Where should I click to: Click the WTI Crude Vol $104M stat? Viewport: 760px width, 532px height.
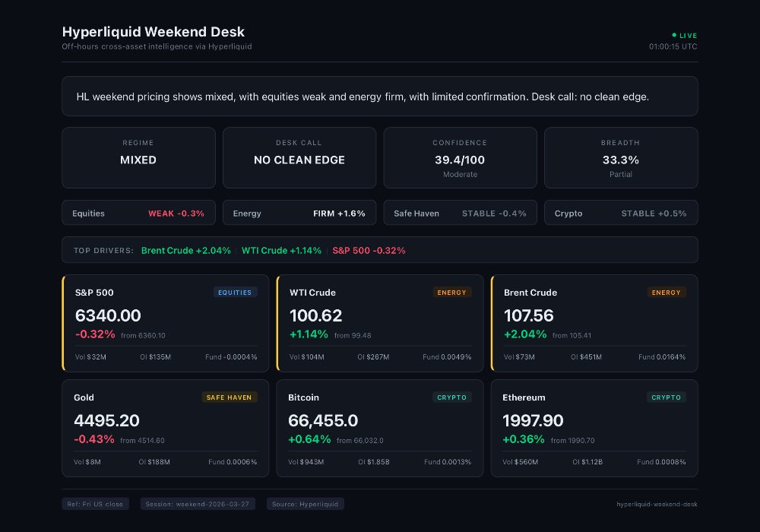point(307,357)
